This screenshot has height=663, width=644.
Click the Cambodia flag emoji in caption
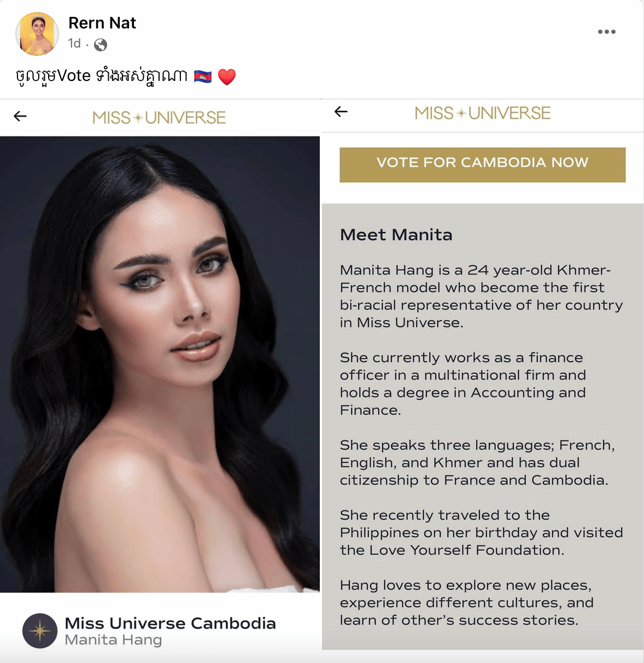[203, 76]
